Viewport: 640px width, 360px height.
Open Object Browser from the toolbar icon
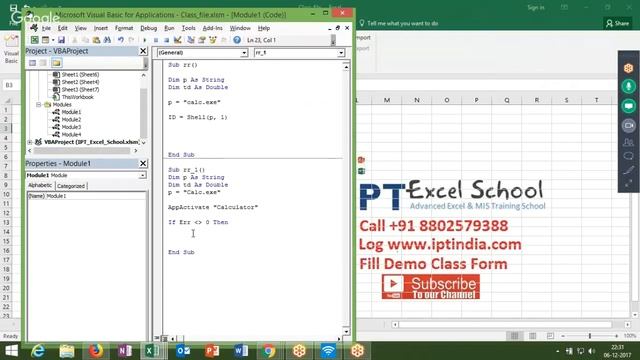coord(212,40)
